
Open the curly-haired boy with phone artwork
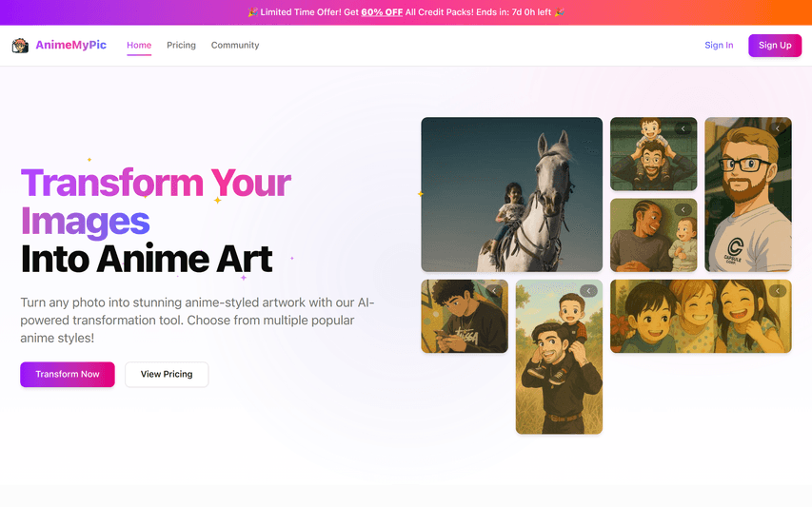pos(465,316)
